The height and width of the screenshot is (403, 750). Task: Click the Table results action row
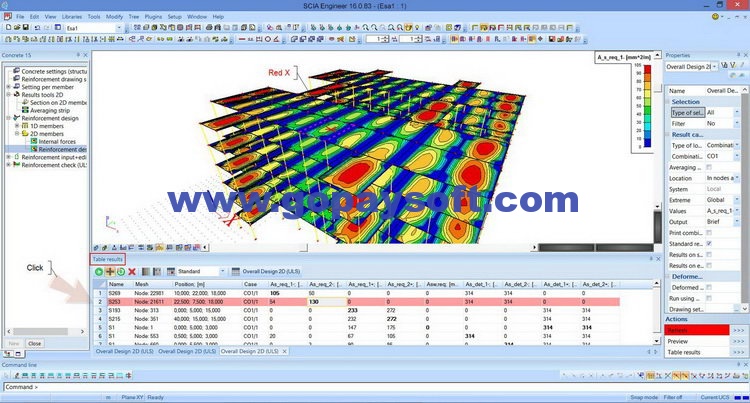(705, 352)
